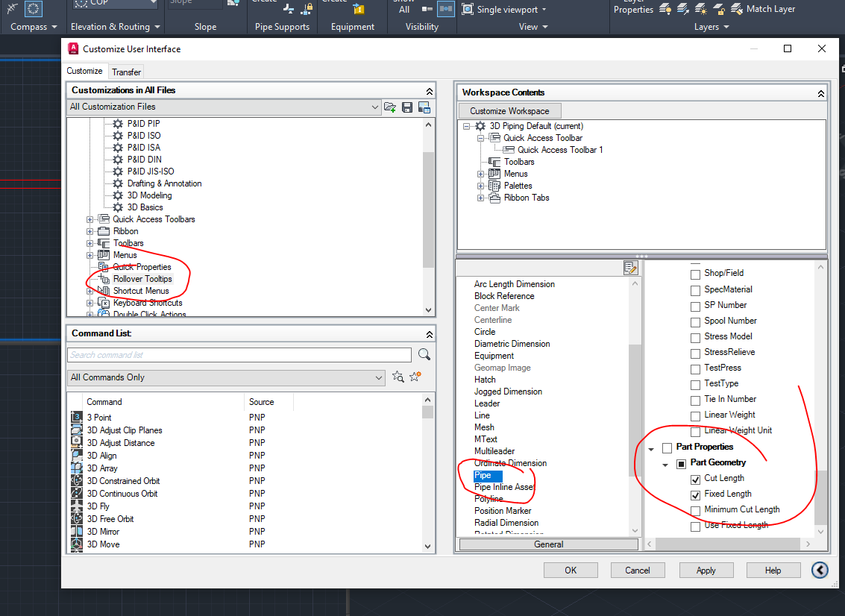
Task: Open the customization file image display icon
Action: pos(423,107)
